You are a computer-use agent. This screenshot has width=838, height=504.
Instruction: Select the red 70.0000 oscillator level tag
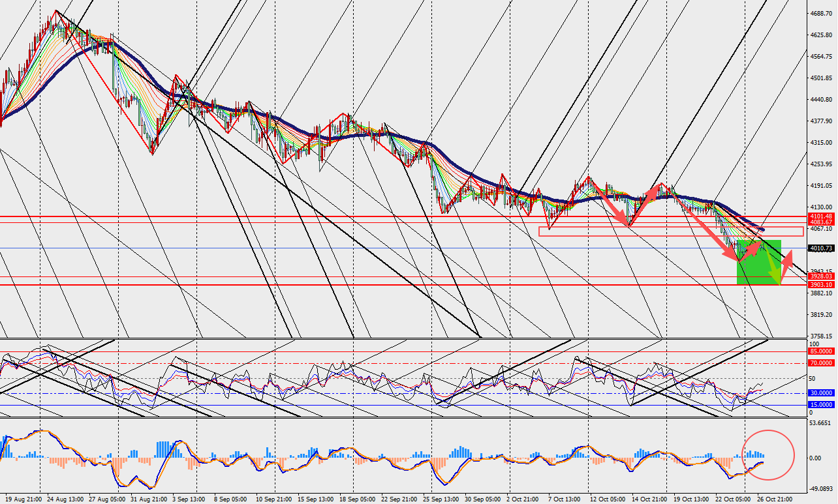click(821, 363)
